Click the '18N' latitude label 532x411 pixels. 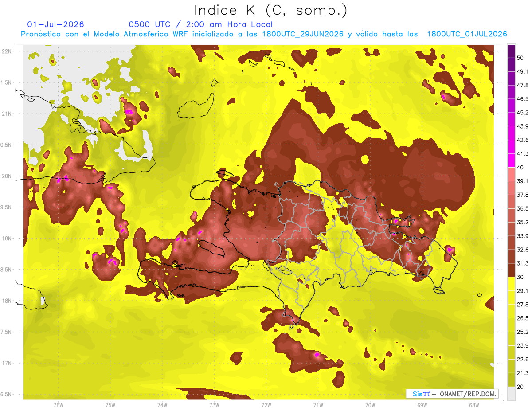[7, 301]
